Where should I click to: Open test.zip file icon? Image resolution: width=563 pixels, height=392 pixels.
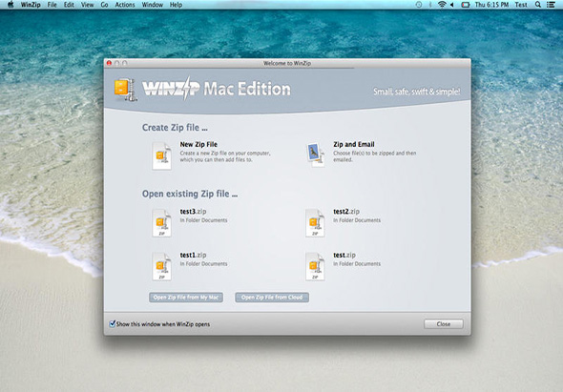(315, 266)
